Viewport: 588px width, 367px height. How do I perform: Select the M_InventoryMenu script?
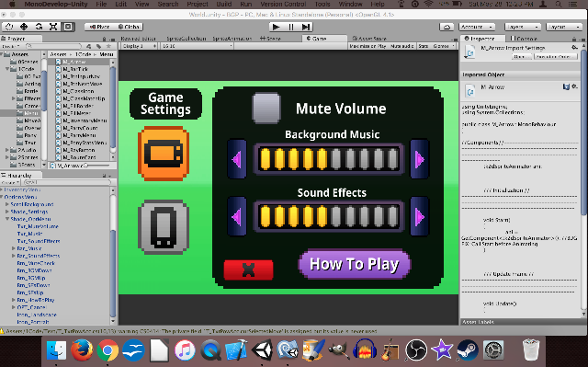tap(85, 120)
